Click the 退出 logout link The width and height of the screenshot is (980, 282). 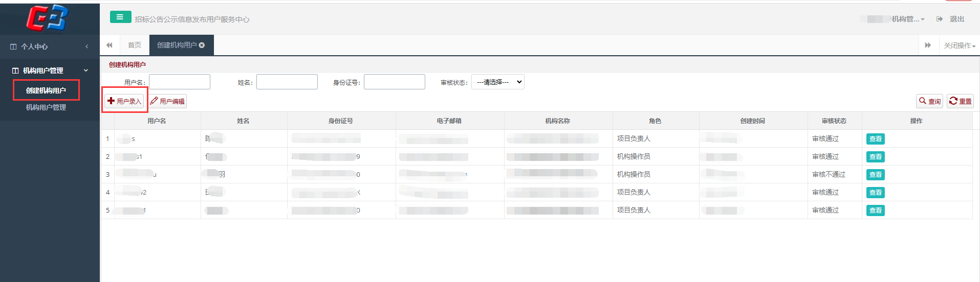(x=957, y=19)
